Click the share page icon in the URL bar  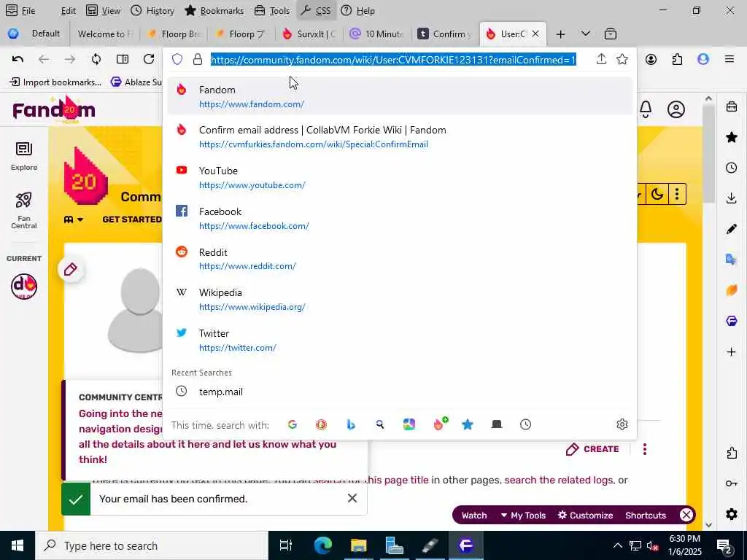601,59
